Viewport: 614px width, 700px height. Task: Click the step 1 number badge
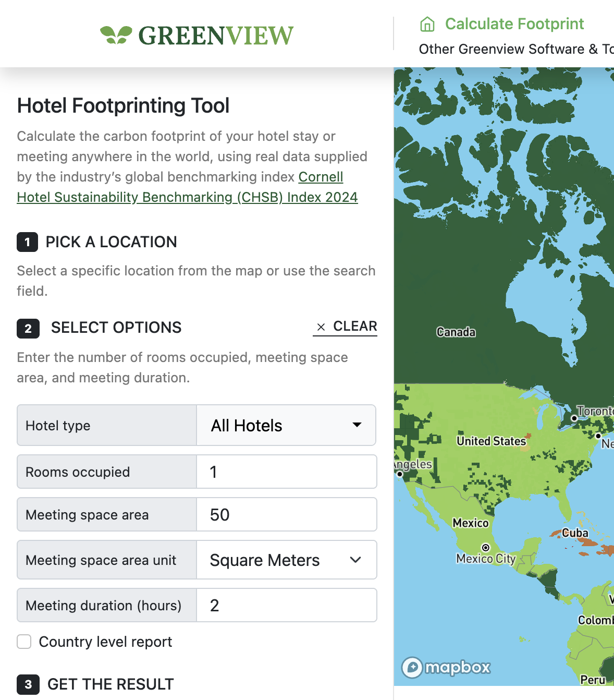point(27,242)
